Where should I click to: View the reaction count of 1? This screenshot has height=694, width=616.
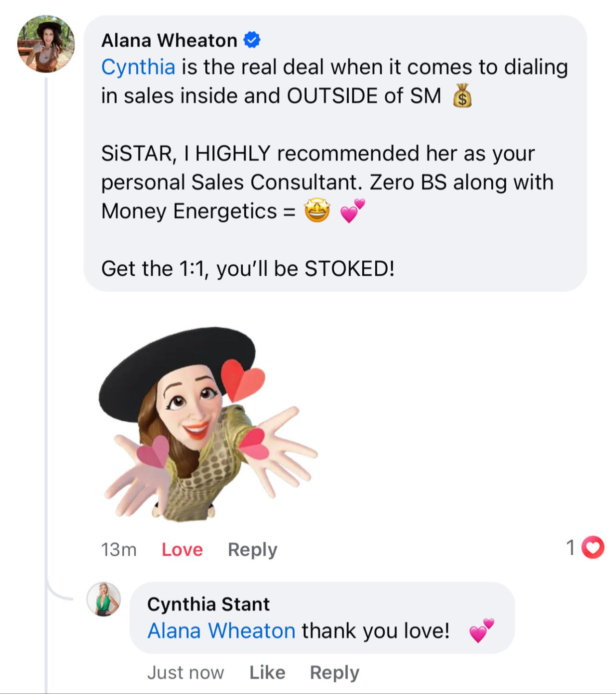click(571, 547)
